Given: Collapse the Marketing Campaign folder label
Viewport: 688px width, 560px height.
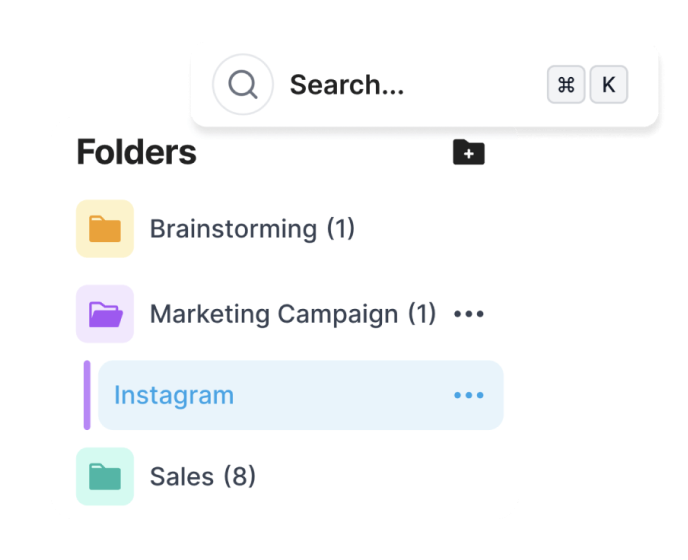Looking at the screenshot, I should coord(273,314).
